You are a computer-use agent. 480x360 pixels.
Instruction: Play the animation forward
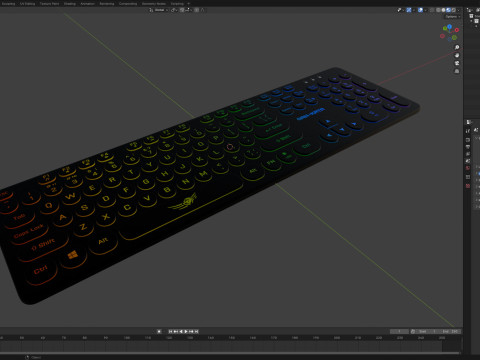pos(186,331)
